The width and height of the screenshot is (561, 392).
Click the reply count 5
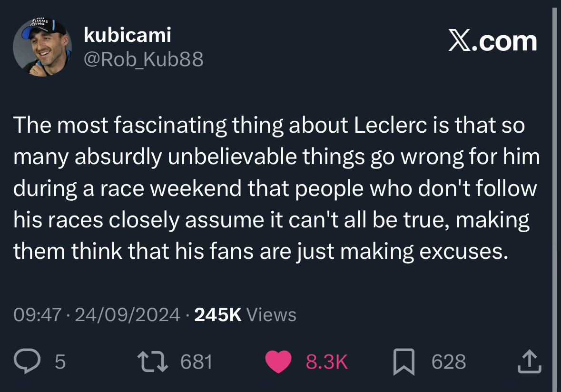[60, 362]
